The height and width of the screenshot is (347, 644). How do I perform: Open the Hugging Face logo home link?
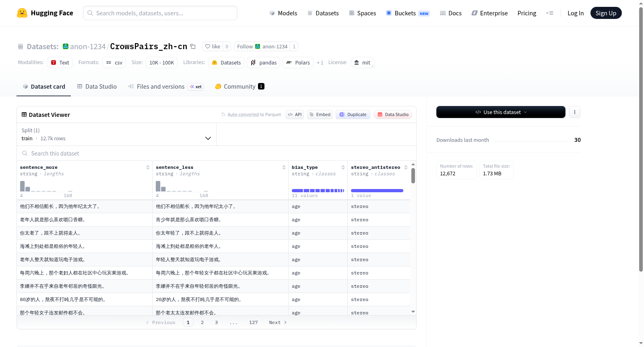pos(45,13)
